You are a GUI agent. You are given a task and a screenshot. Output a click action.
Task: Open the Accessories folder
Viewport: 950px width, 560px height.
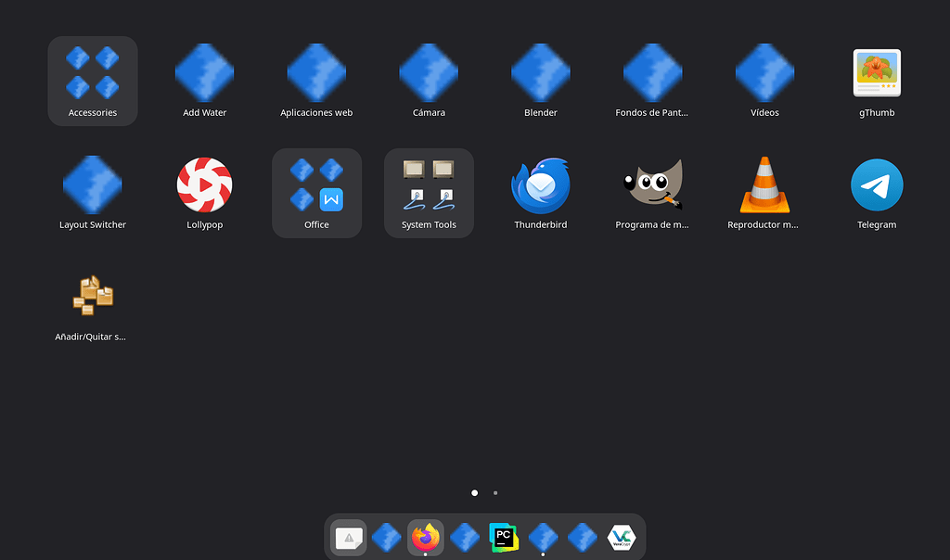[92, 71]
